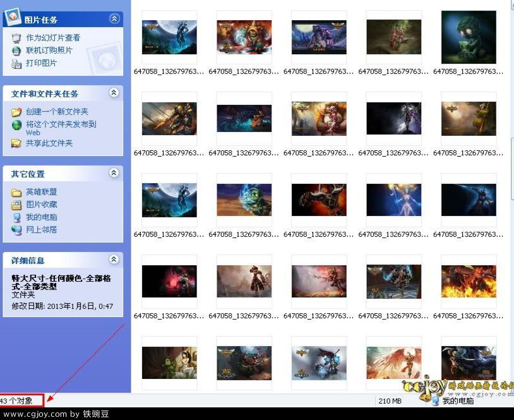
Task: Select the winged angel thumbnail in bottom row
Action: pyautogui.click(x=393, y=363)
